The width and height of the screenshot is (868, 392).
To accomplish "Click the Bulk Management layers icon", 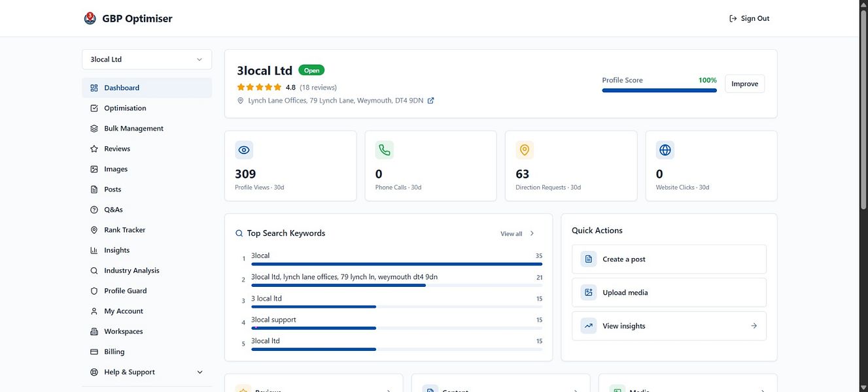I will (94, 128).
